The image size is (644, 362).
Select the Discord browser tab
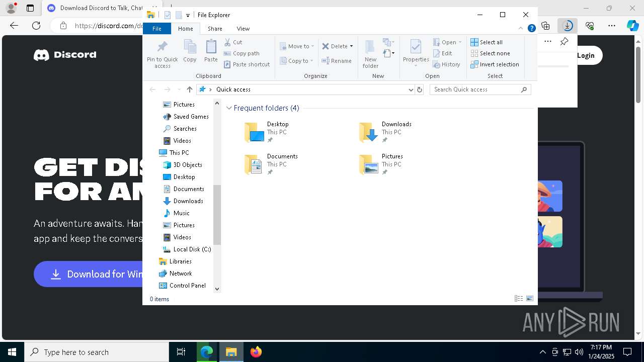(x=96, y=8)
